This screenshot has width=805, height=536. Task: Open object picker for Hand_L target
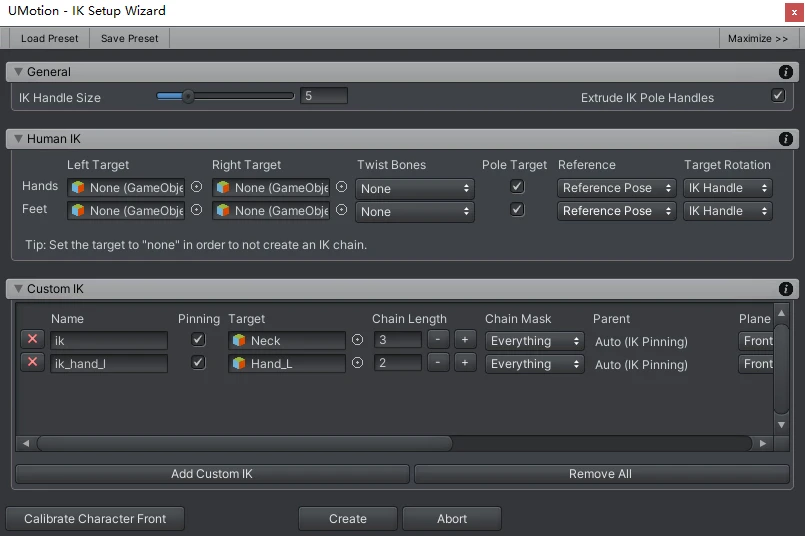coord(357,363)
